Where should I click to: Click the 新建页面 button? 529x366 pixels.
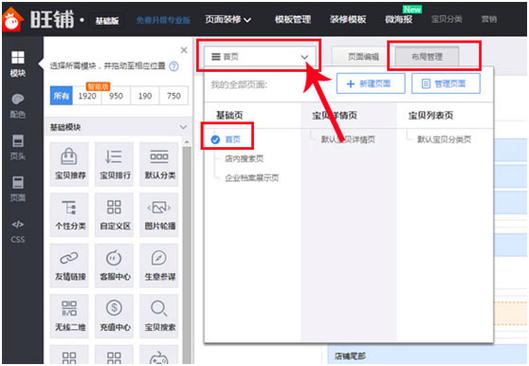click(371, 84)
